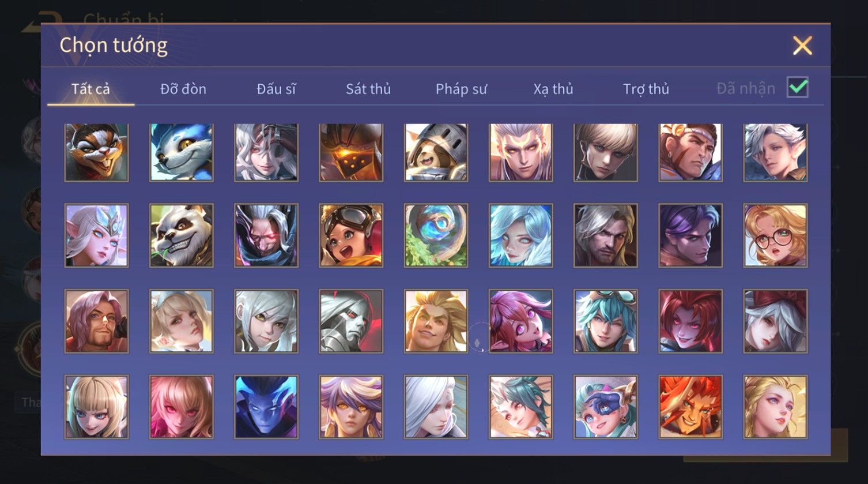Close the Chọn tướng dialog
The width and height of the screenshot is (868, 484).
pyautogui.click(x=802, y=46)
